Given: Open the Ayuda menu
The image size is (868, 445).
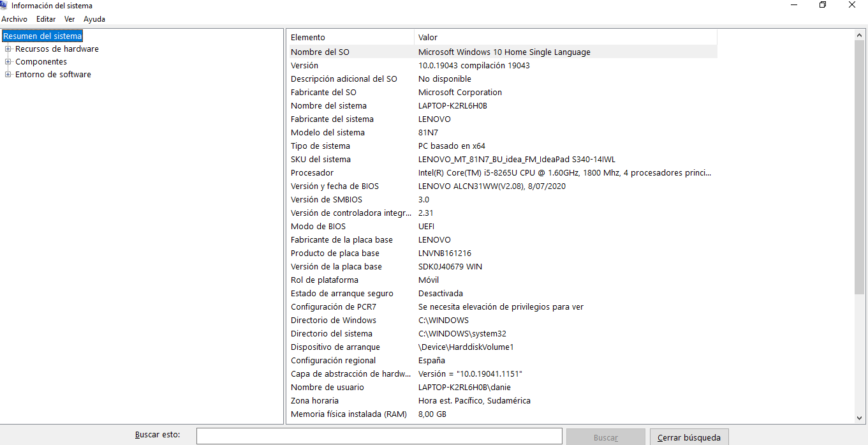Looking at the screenshot, I should [x=94, y=19].
